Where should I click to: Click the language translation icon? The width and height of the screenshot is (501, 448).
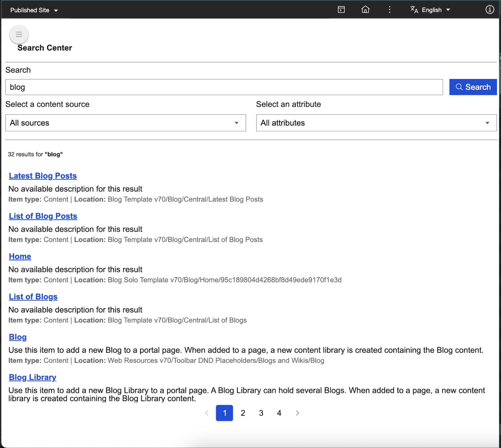click(413, 9)
